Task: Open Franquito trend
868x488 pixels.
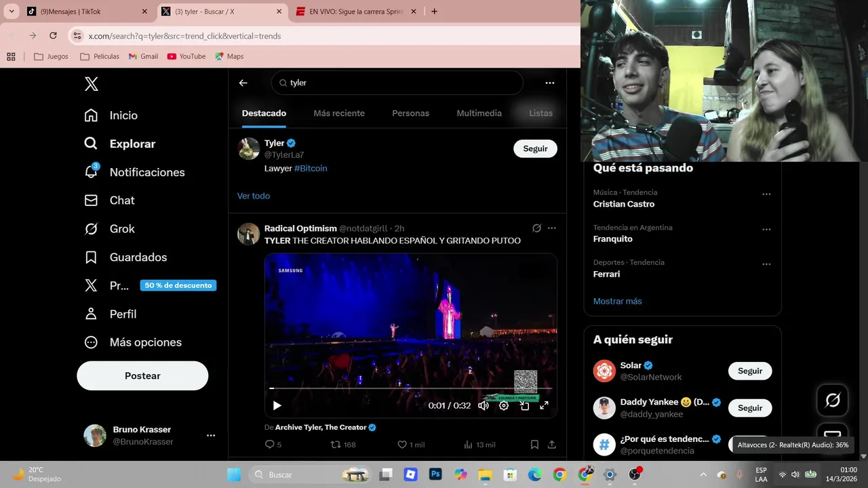Action: tap(613, 239)
